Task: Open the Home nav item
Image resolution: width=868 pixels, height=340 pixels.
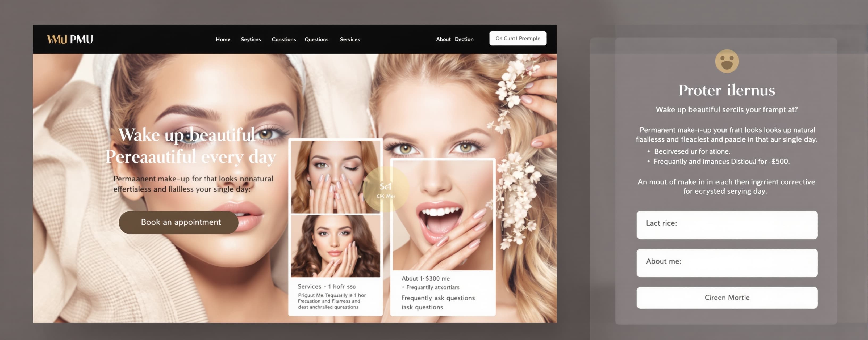Action: click(x=223, y=39)
